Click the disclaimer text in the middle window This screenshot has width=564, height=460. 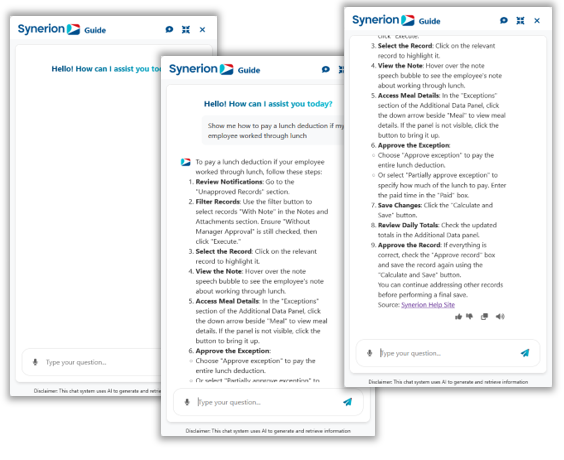coord(268,431)
